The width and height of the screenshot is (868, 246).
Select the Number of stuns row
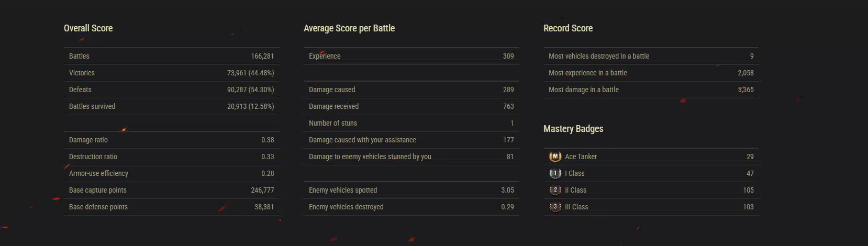coord(411,123)
